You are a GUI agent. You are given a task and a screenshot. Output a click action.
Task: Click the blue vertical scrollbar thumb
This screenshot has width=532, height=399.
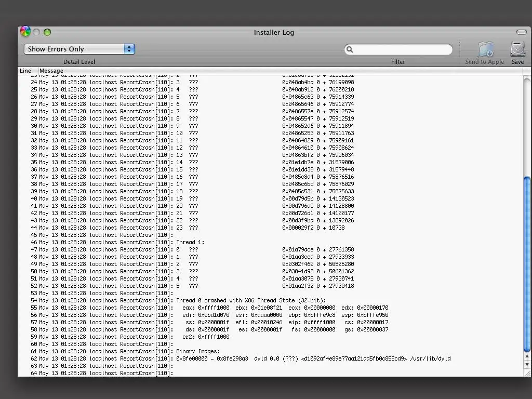coord(527,264)
